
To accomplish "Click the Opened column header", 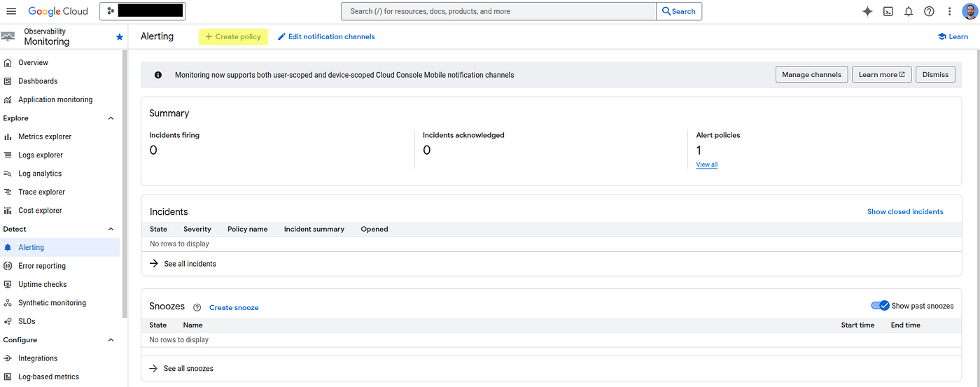I will 374,229.
